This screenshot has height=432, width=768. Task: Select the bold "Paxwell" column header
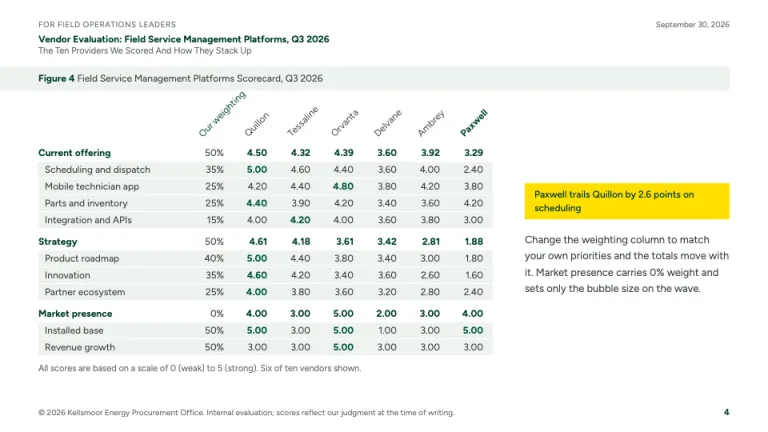(474, 122)
